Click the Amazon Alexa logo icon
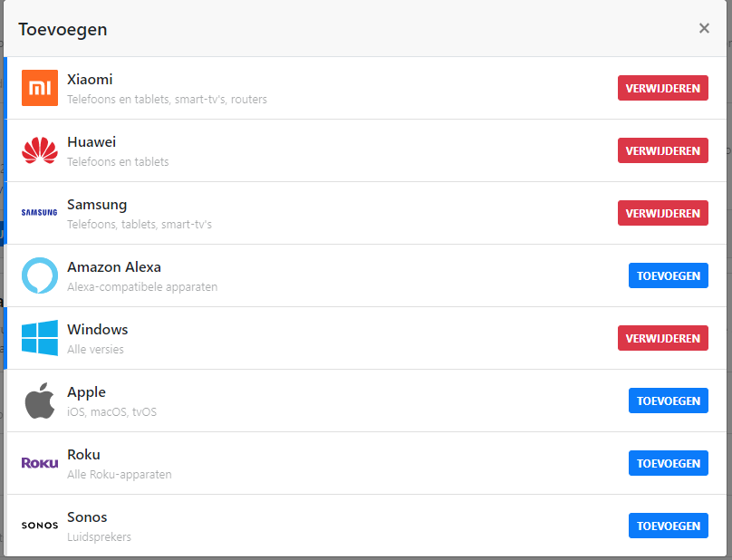Viewport: 732px width, 560px height. 40,275
